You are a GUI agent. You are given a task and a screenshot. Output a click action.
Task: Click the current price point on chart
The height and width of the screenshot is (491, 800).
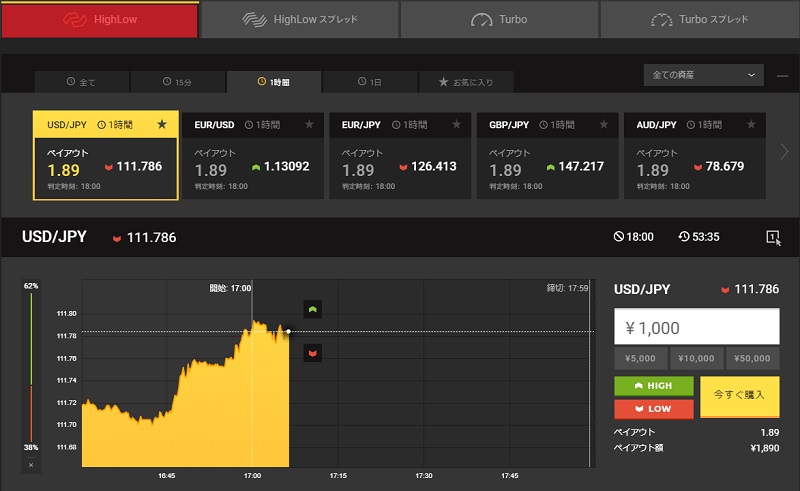pos(288,332)
